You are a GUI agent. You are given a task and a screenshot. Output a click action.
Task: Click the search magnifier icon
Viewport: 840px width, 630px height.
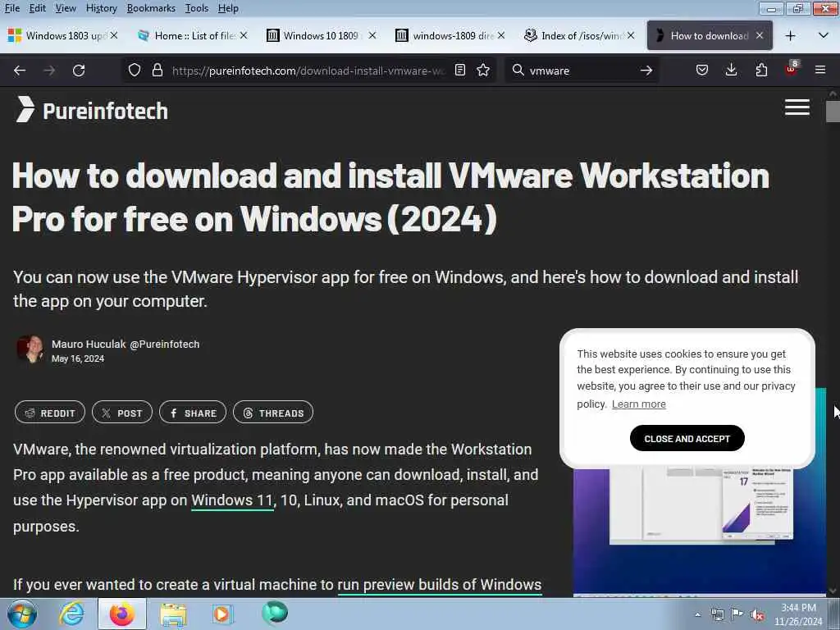pyautogui.click(x=518, y=71)
